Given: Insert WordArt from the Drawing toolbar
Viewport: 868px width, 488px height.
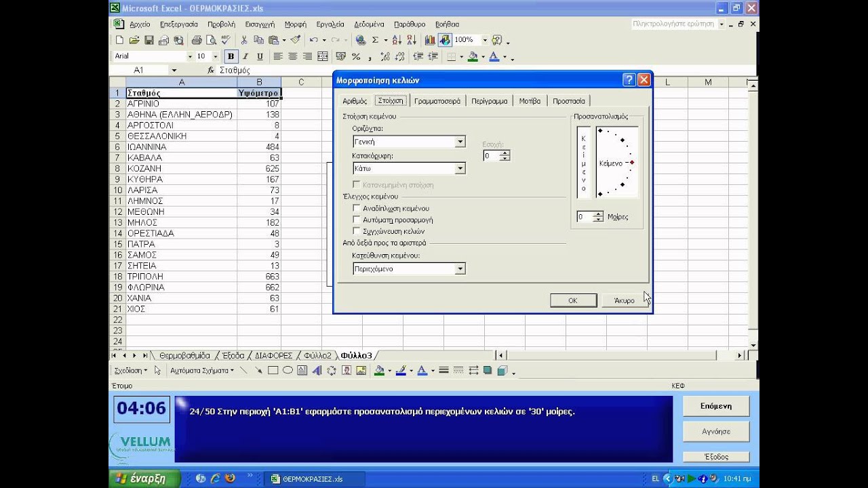Looking at the screenshot, I should (317, 371).
